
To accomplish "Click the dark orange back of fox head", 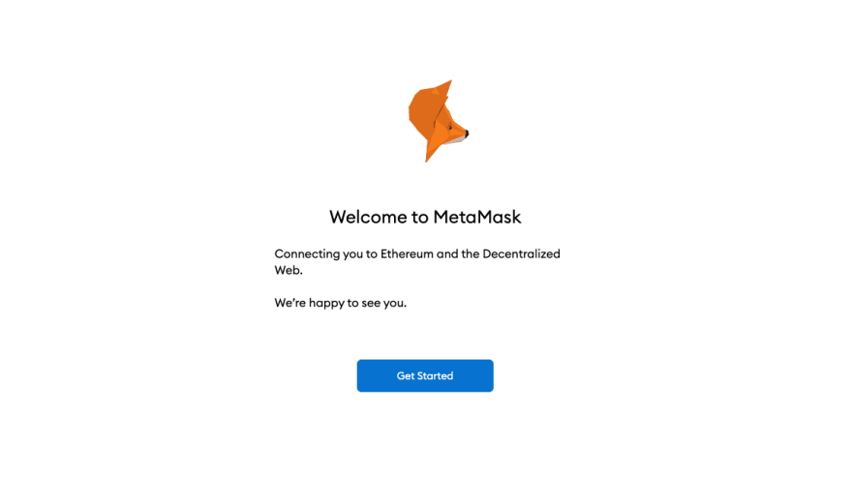I will tap(423, 113).
